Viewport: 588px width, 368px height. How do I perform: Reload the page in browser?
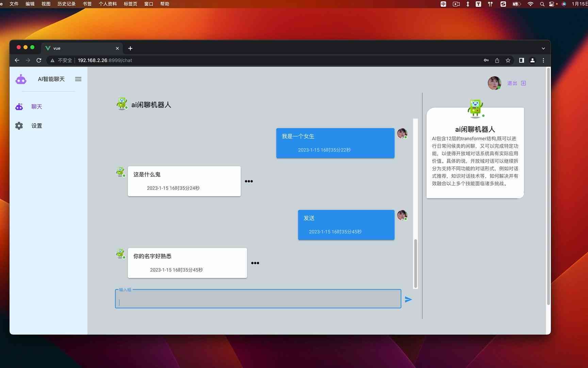point(39,60)
